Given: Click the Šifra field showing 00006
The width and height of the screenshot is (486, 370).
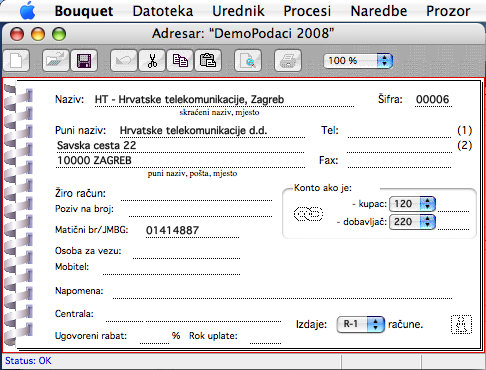Looking at the screenshot, I should click(433, 99).
